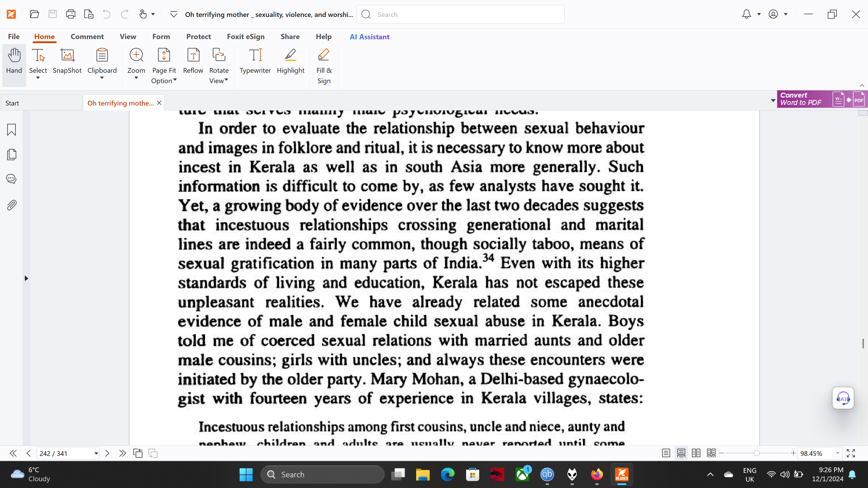Screen dimensions: 868x488
Task: Activate the Highlight tool
Action: (x=290, y=61)
